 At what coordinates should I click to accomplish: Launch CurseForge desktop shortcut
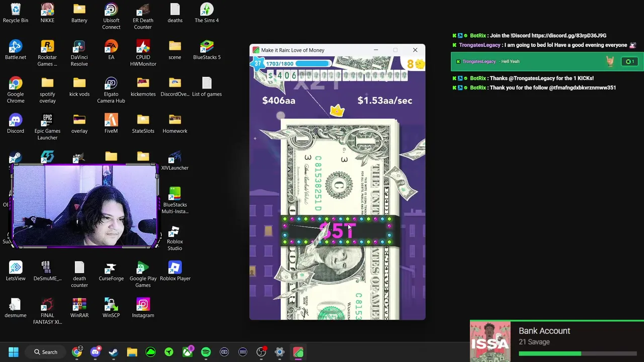111,271
